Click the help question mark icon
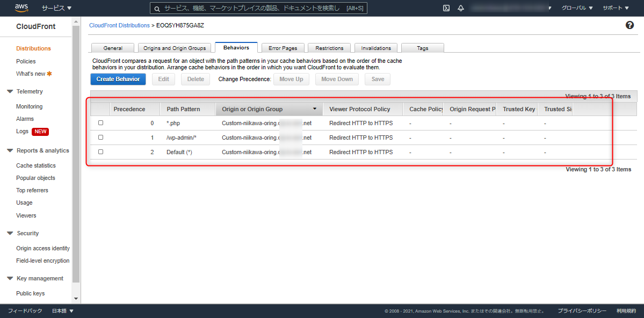 pyautogui.click(x=629, y=25)
